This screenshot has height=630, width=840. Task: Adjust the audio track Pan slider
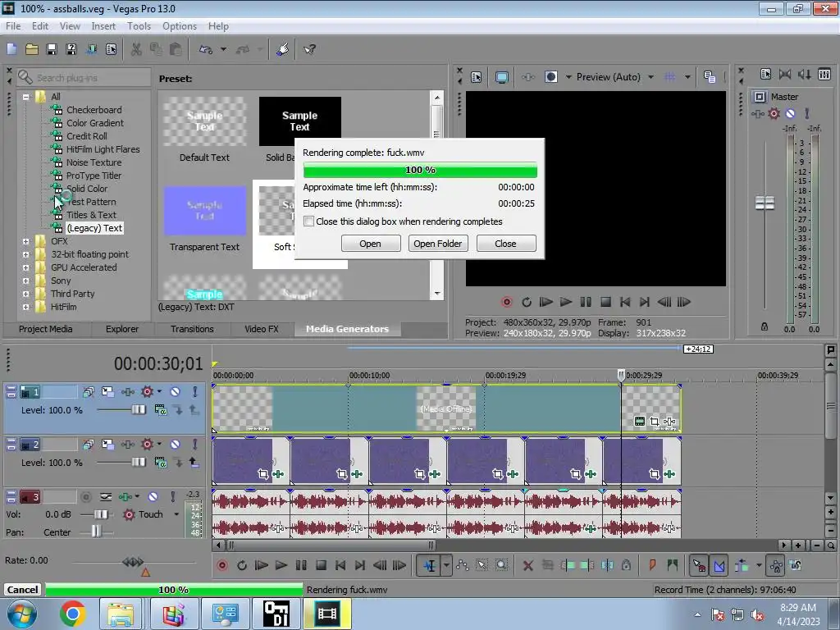click(x=96, y=532)
